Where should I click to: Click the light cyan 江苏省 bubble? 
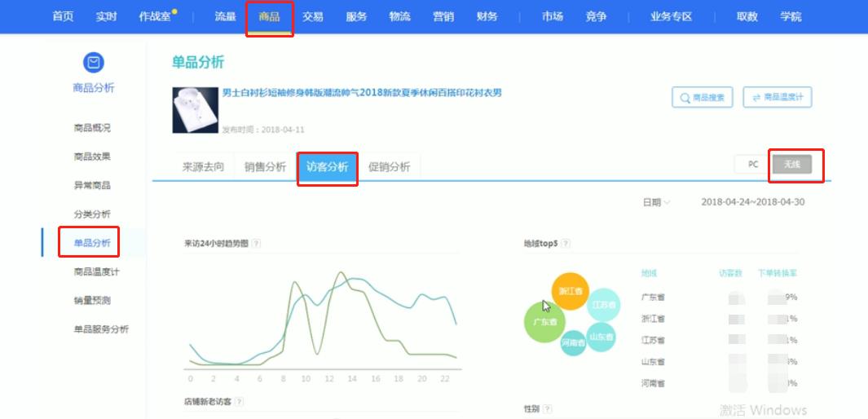point(604,305)
